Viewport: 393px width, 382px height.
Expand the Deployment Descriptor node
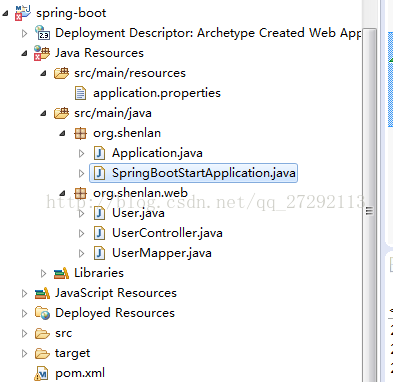pyautogui.click(x=24, y=33)
